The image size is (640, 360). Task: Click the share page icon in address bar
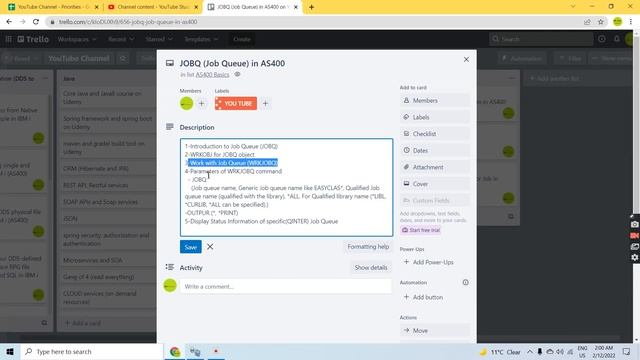(587, 22)
